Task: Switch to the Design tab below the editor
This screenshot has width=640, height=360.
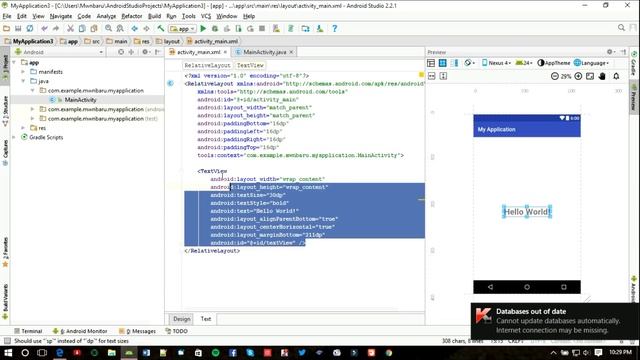Action: click(182, 319)
